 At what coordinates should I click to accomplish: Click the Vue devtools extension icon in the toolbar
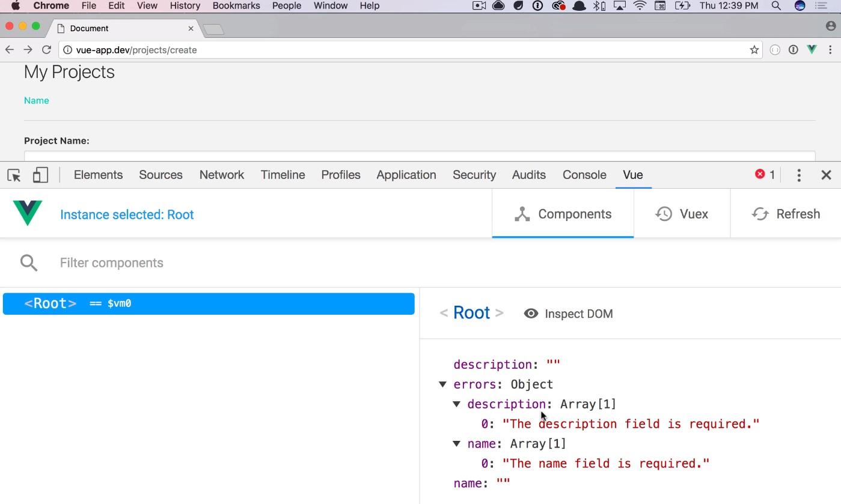tap(812, 50)
